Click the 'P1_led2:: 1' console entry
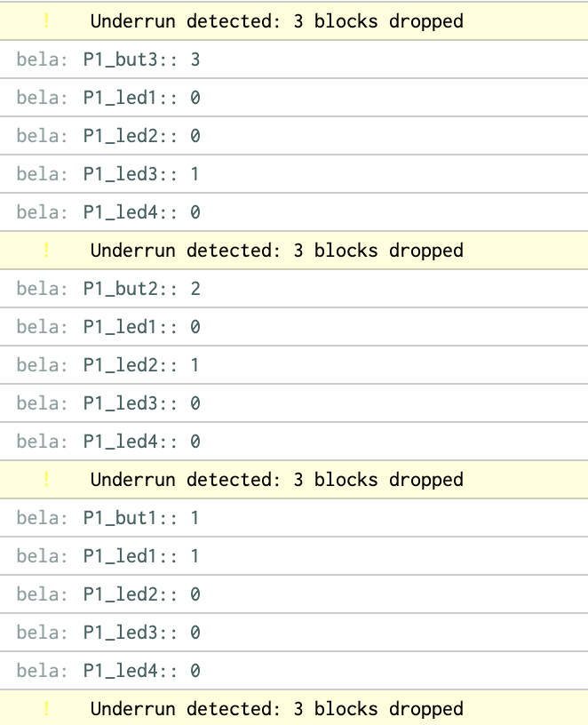The image size is (588, 725). (141, 365)
